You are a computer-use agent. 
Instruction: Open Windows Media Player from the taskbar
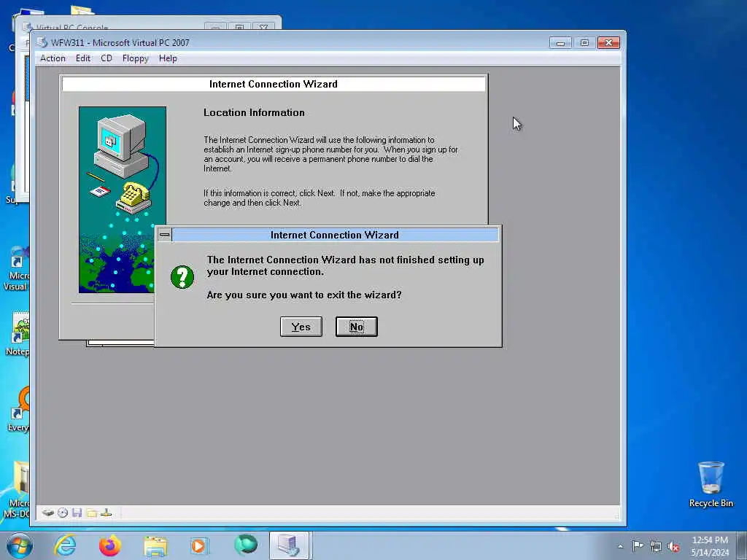[x=198, y=545]
